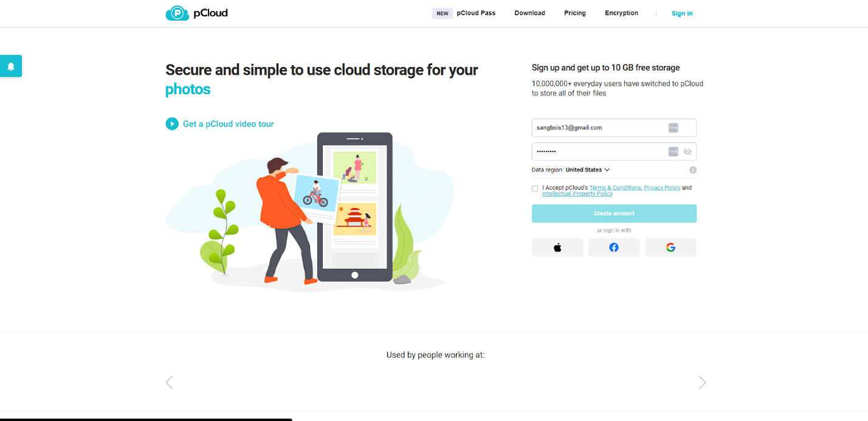Image resolution: width=868 pixels, height=421 pixels.
Task: Open the Encryption page
Action: pos(621,13)
